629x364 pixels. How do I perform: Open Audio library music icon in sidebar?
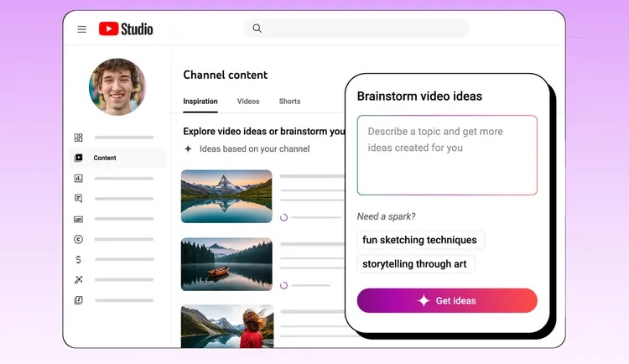(x=78, y=299)
